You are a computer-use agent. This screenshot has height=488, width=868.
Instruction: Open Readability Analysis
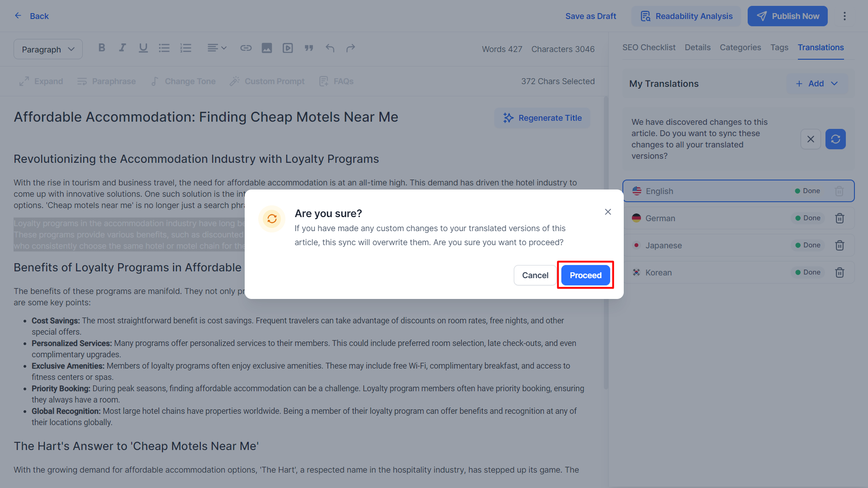coord(686,16)
